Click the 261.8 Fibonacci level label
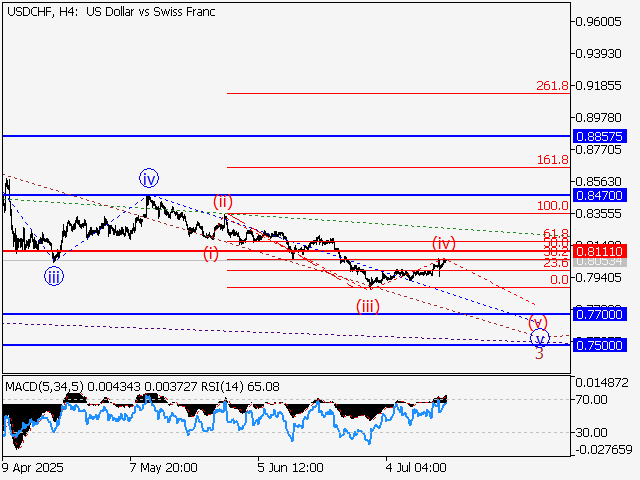Viewport: 640px width, 480px height. point(552,86)
